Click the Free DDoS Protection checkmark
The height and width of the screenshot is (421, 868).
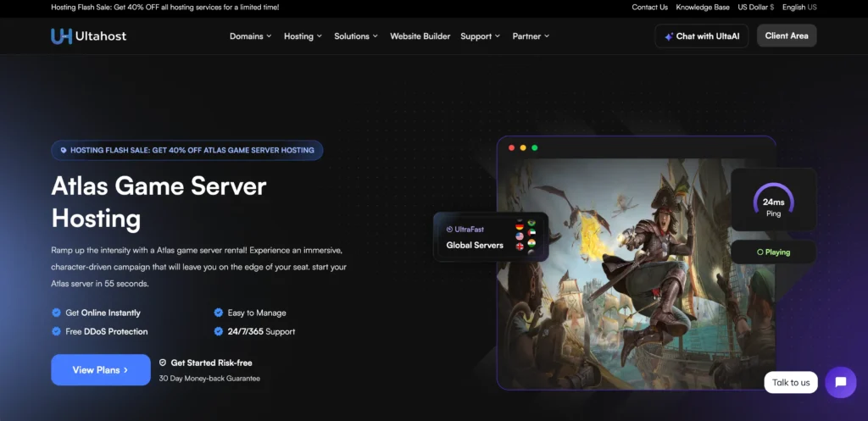point(57,331)
